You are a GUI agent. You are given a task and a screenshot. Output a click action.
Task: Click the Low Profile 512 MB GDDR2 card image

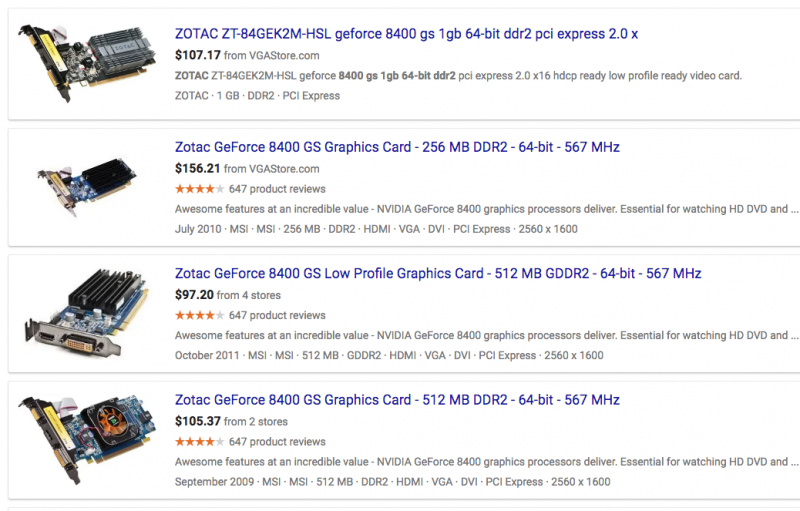pyautogui.click(x=87, y=312)
